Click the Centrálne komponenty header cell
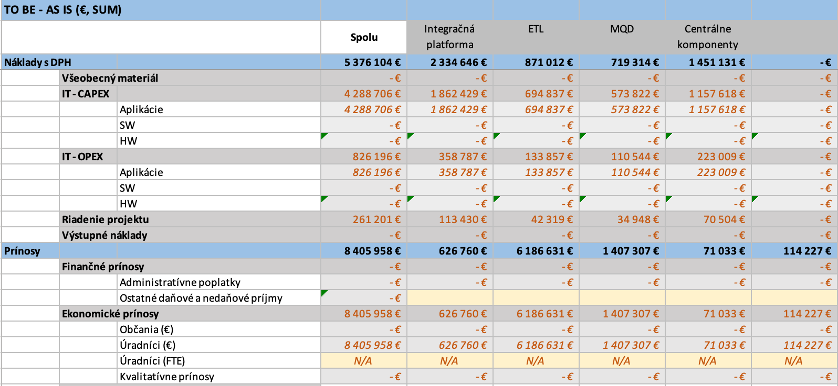838x386 pixels. pos(708,37)
